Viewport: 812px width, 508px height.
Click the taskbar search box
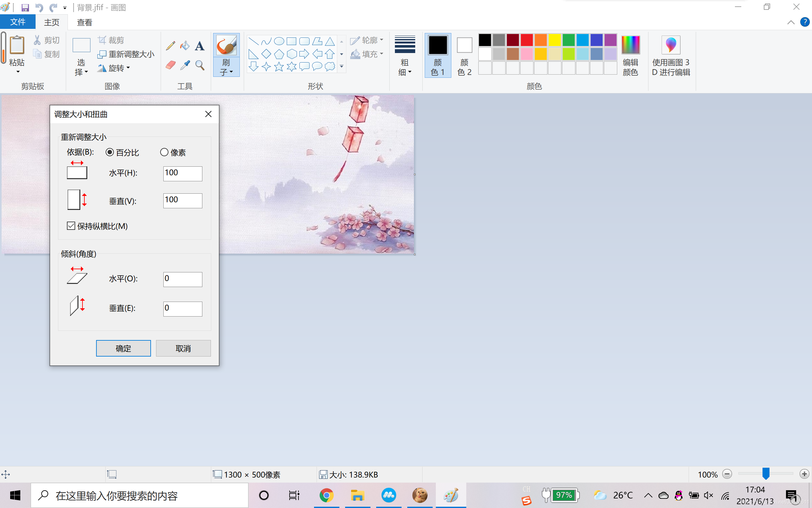click(x=140, y=496)
